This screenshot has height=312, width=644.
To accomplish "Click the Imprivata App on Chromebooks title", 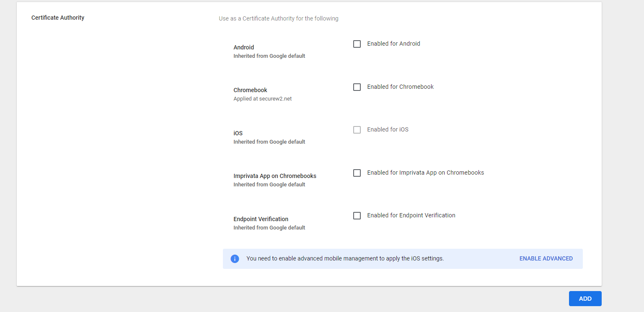I will [274, 176].
